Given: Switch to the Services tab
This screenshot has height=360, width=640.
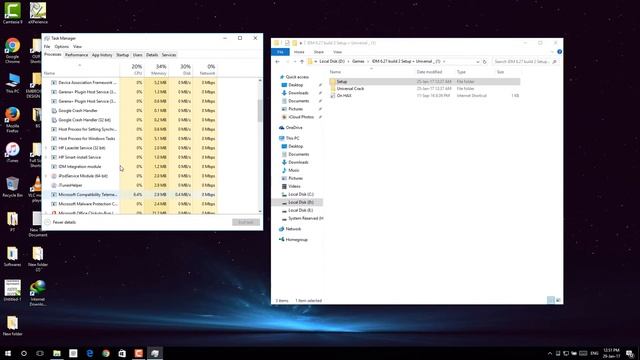Looking at the screenshot, I should (169, 55).
